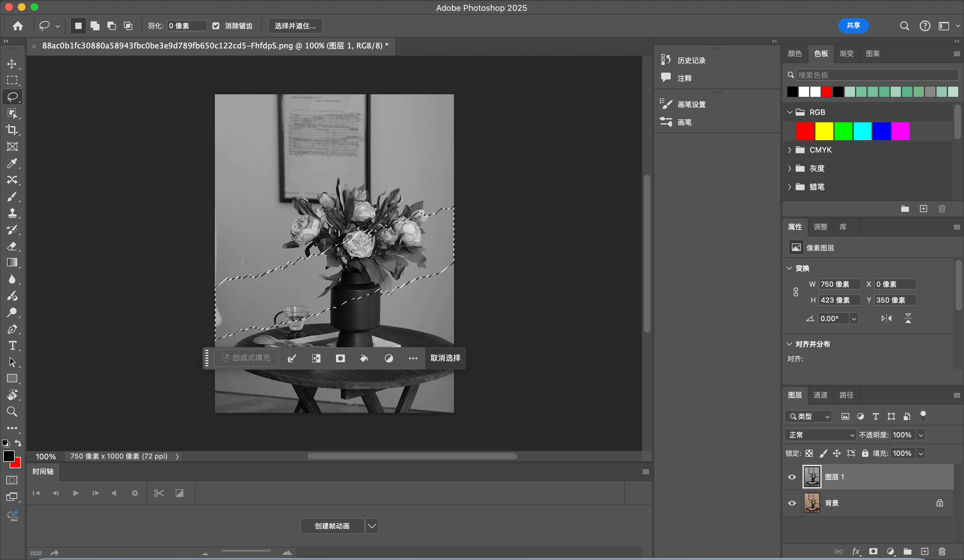Image resolution: width=964 pixels, height=560 pixels.
Task: Select the Hand tool
Action: (12, 395)
